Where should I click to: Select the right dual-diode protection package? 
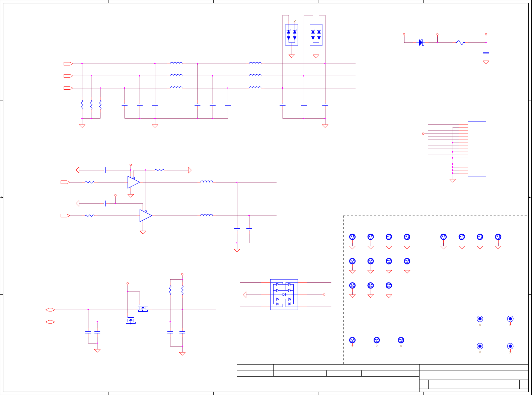(316, 35)
